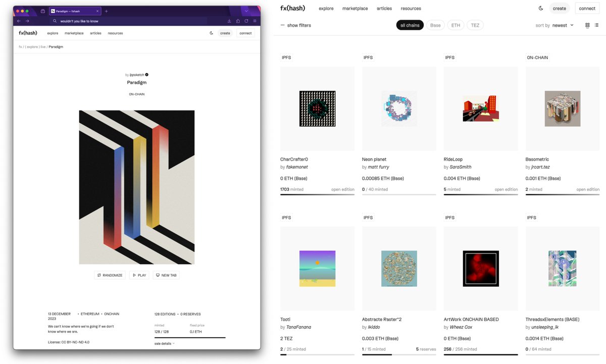Open browser downloads icon
This screenshot has width=606, height=364.
click(x=230, y=21)
